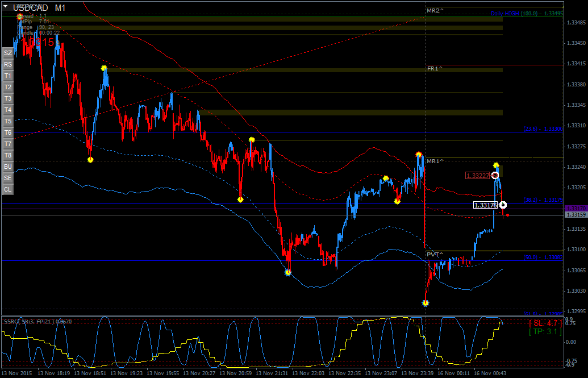This screenshot has width=588, height=378.
Task: Click the TP: 3.1 readout
Action: coord(545,331)
